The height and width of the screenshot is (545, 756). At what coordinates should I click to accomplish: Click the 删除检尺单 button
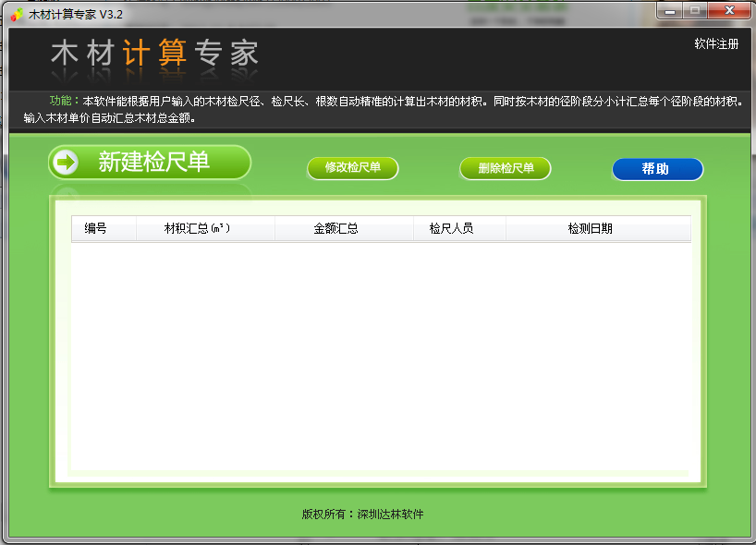point(506,168)
